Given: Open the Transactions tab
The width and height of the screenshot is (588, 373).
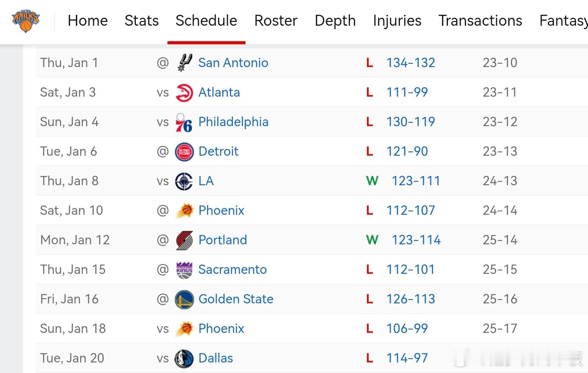Looking at the screenshot, I should point(480,21).
